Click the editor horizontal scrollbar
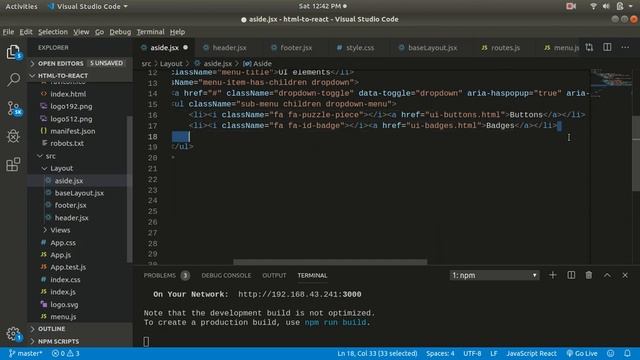640x360 pixels. coord(330,262)
